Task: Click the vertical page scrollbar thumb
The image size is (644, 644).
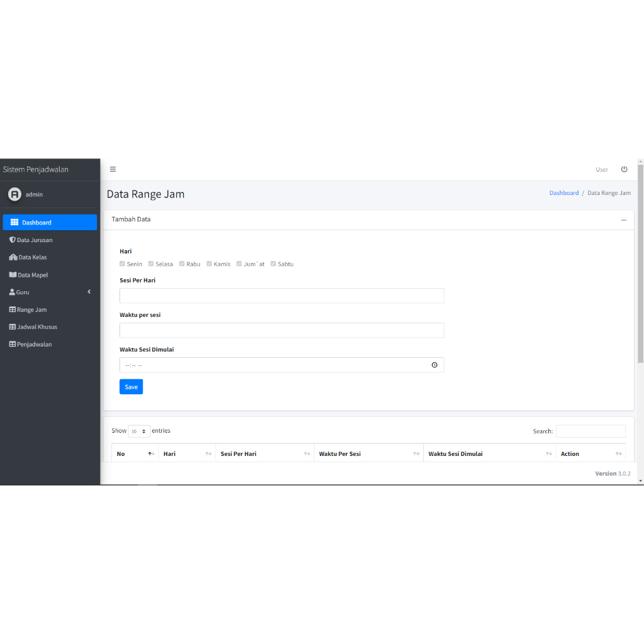Action: coord(640,264)
